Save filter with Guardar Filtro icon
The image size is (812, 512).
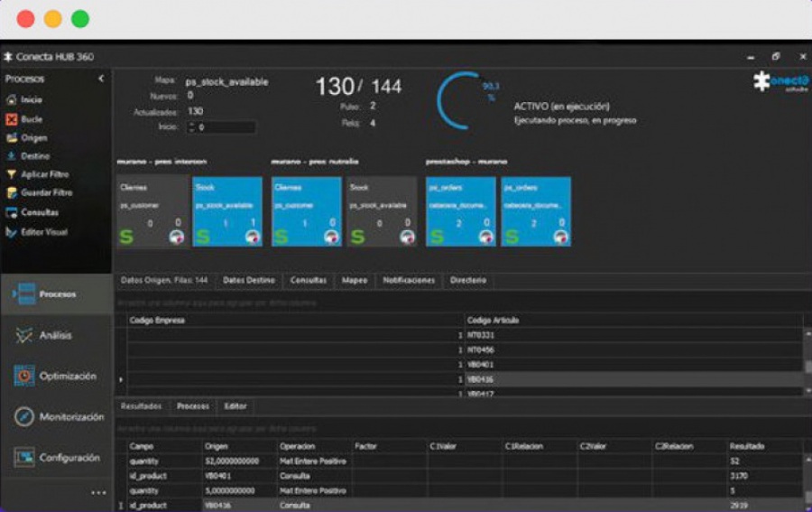point(12,192)
